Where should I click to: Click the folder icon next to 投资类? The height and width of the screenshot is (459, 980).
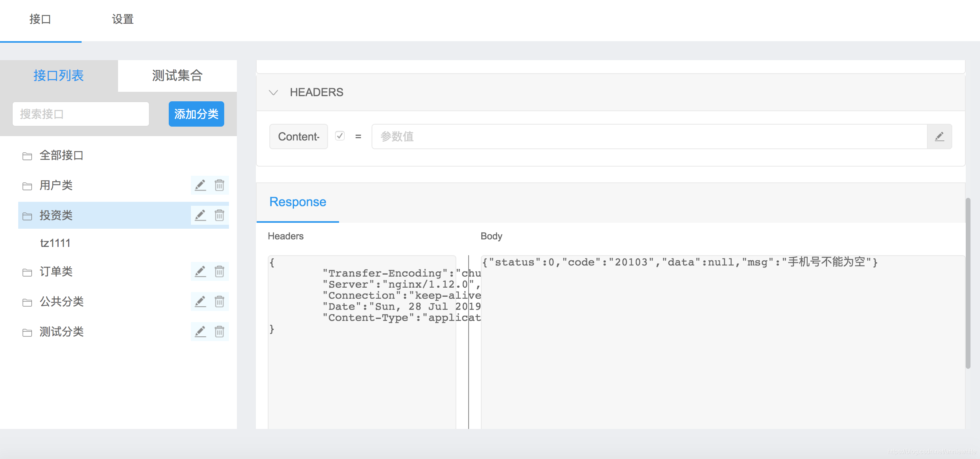click(x=27, y=216)
